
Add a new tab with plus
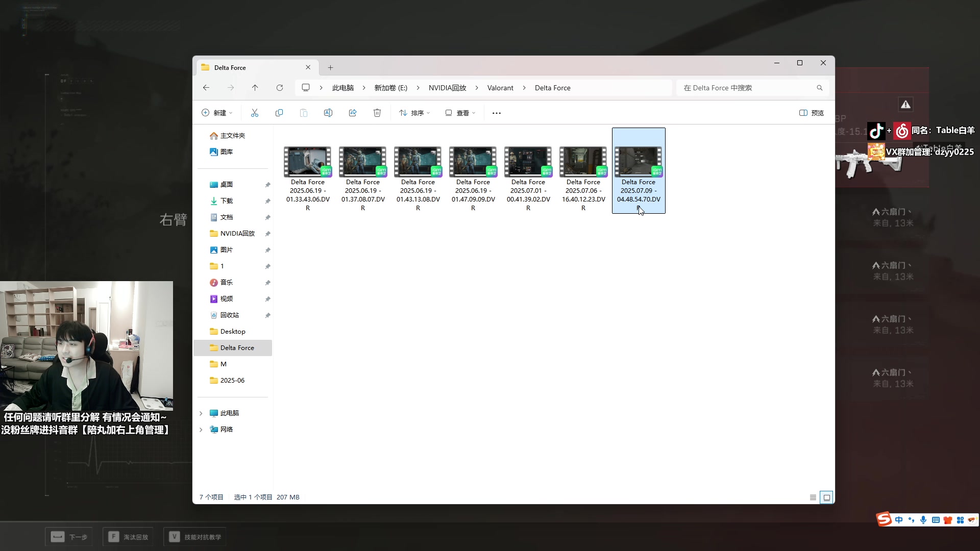coord(330,67)
